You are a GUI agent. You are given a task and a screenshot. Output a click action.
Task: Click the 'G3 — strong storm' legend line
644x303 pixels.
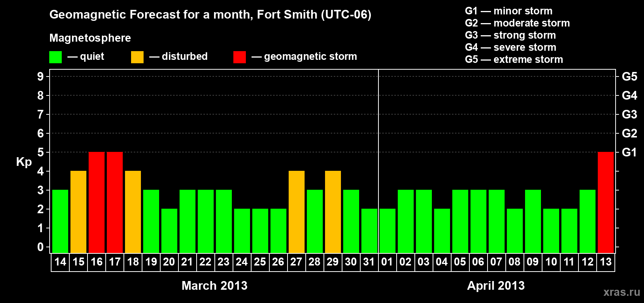point(510,35)
